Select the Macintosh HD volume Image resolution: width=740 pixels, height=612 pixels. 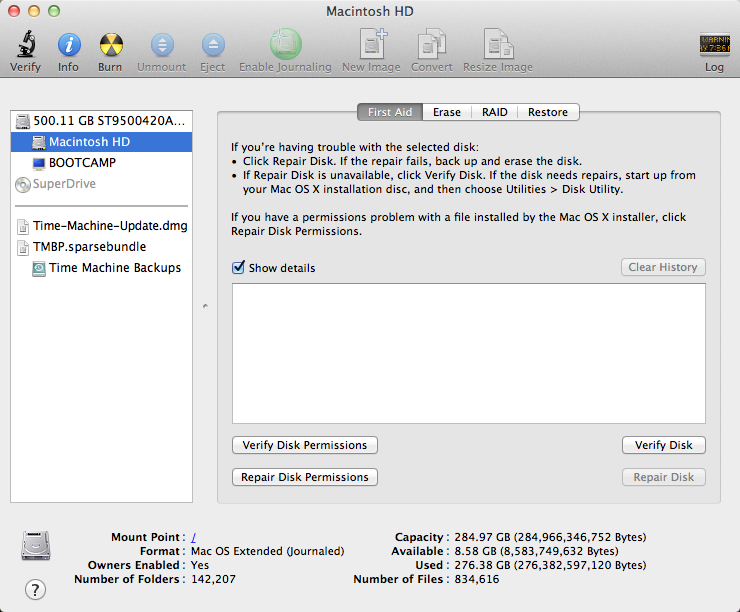click(x=101, y=142)
